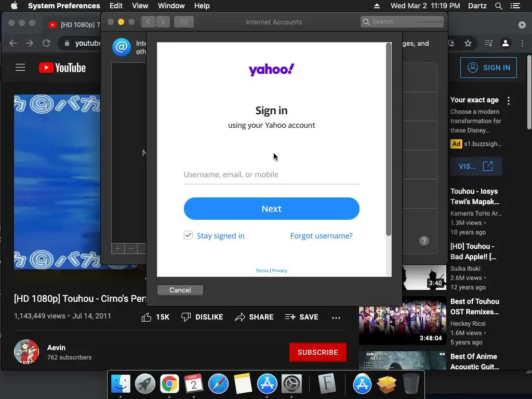Image resolution: width=532 pixels, height=399 pixels.
Task: Click the add account plus button
Action: click(x=118, y=249)
